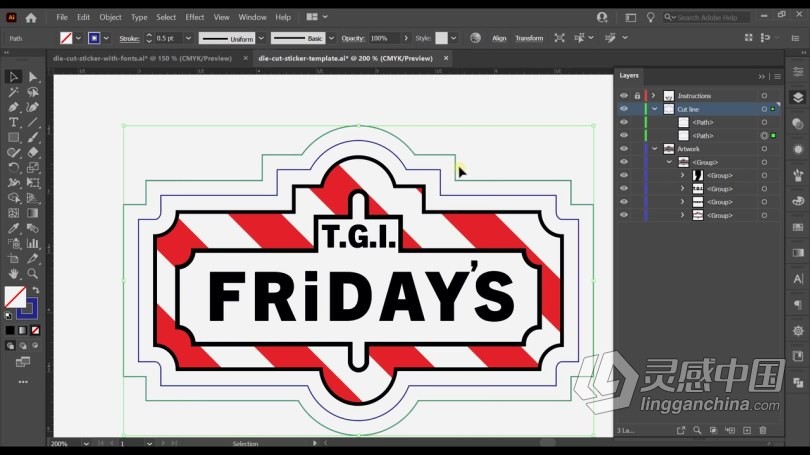Hide the Instructions layer
The image size is (810, 455).
[624, 96]
